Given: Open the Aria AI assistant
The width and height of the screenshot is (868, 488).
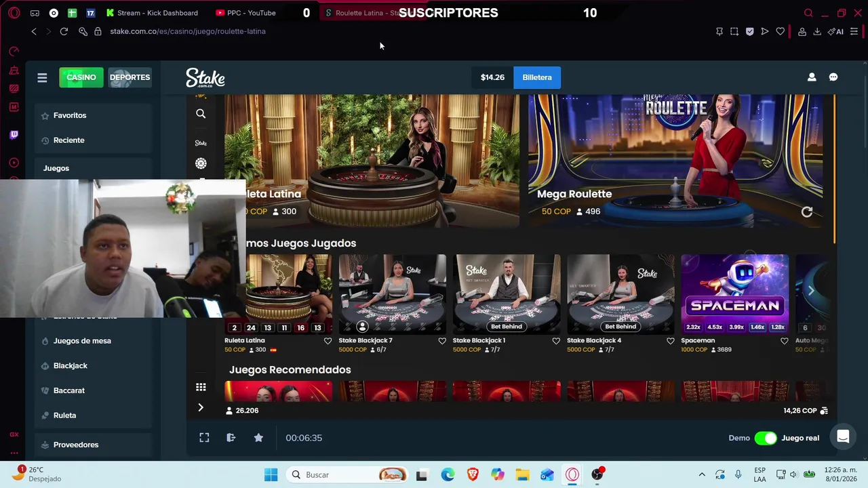Looking at the screenshot, I should coord(835,31).
